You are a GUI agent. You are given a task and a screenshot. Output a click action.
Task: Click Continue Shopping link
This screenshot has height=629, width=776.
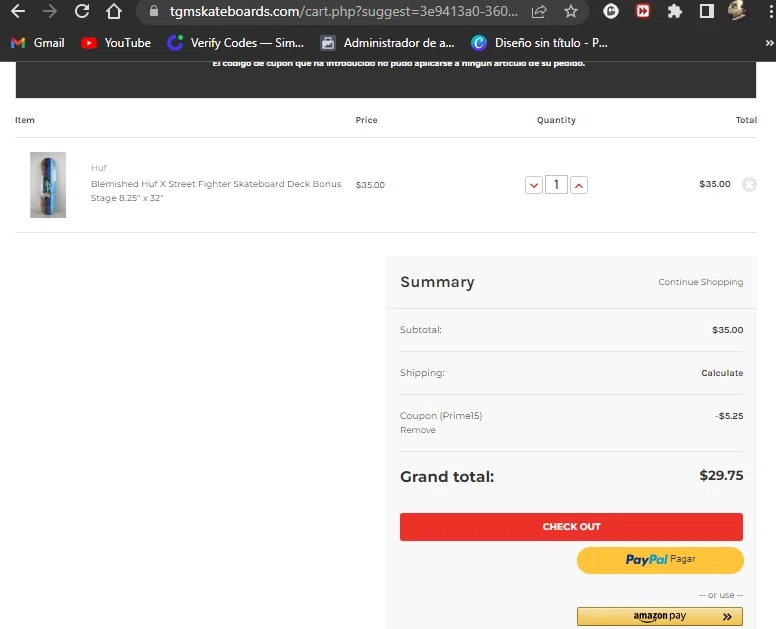tap(700, 282)
